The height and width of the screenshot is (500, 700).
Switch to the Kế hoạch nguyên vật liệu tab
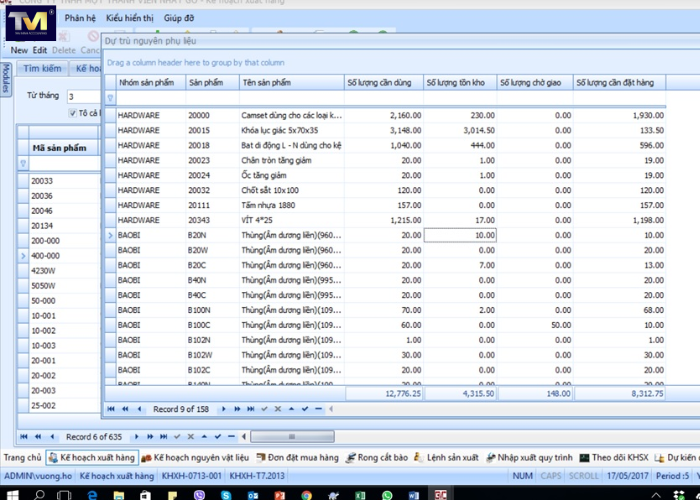[x=196, y=458]
